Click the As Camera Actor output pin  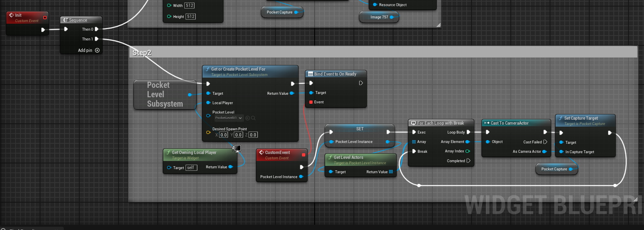(x=544, y=152)
